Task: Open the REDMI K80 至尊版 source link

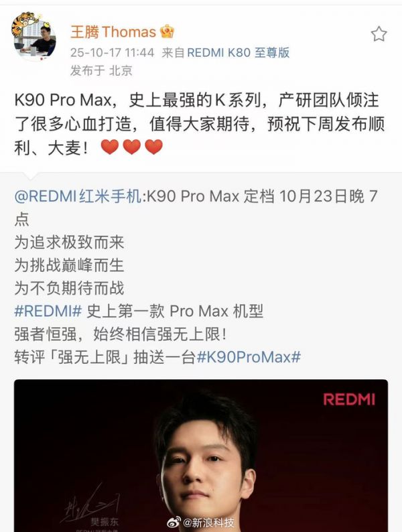Action: click(x=238, y=52)
